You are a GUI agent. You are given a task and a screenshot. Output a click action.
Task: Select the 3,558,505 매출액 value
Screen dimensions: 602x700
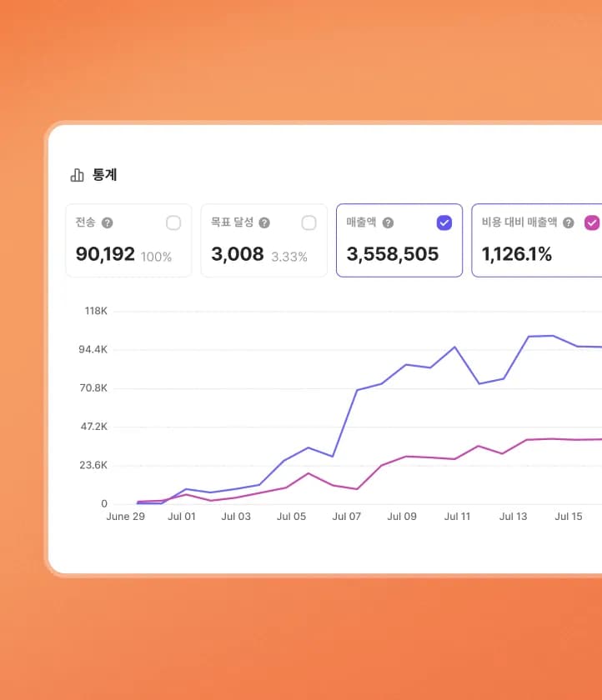coord(392,254)
